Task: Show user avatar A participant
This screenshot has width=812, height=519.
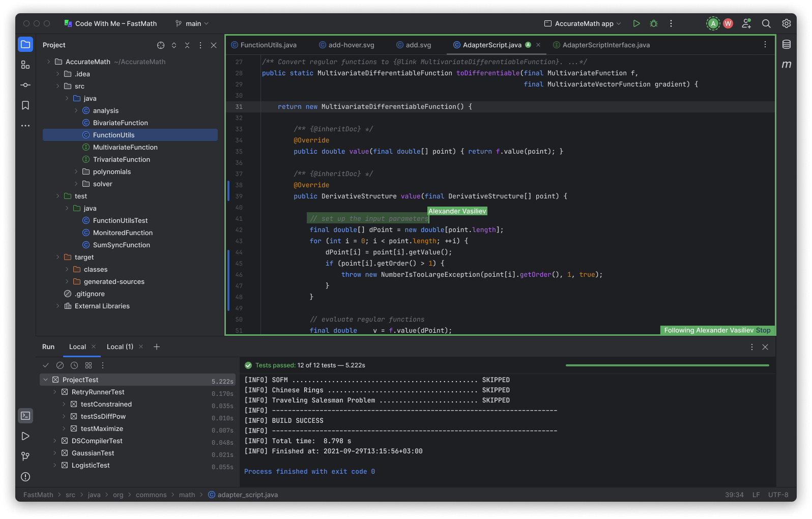Action: [713, 23]
